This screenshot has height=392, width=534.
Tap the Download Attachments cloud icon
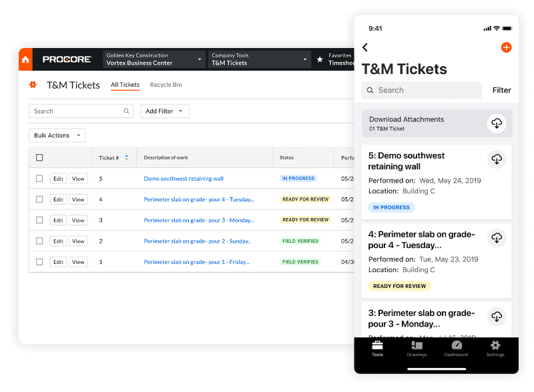point(496,123)
